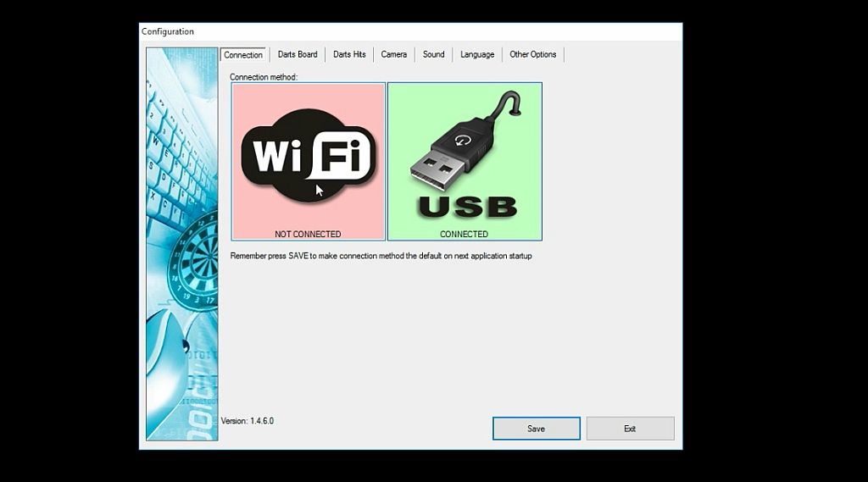Open the Sound settings tab

click(433, 54)
